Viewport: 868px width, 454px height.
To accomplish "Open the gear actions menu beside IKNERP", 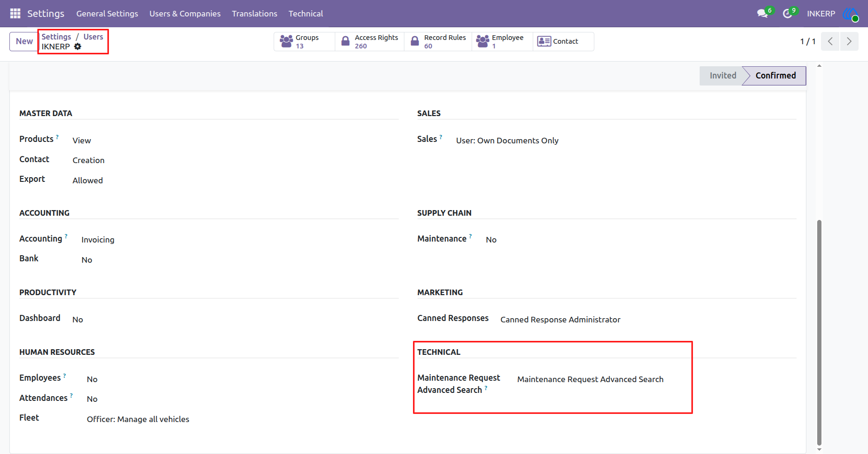I will tap(78, 47).
